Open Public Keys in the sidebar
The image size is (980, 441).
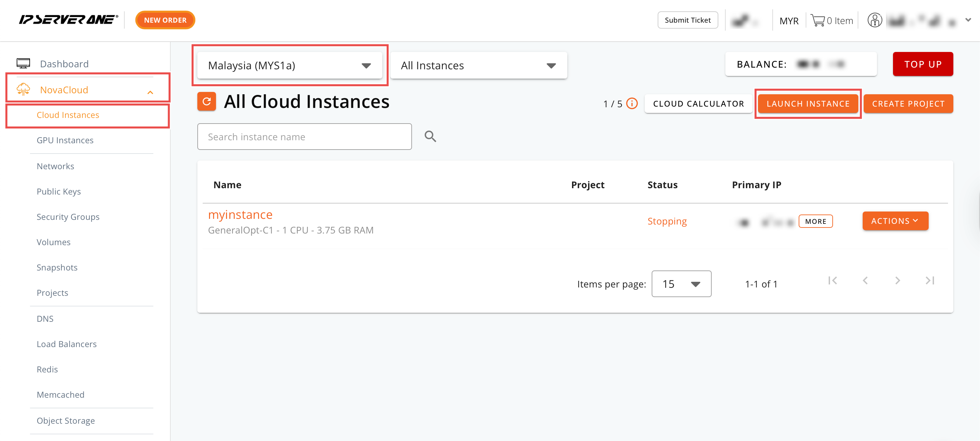pos(59,191)
